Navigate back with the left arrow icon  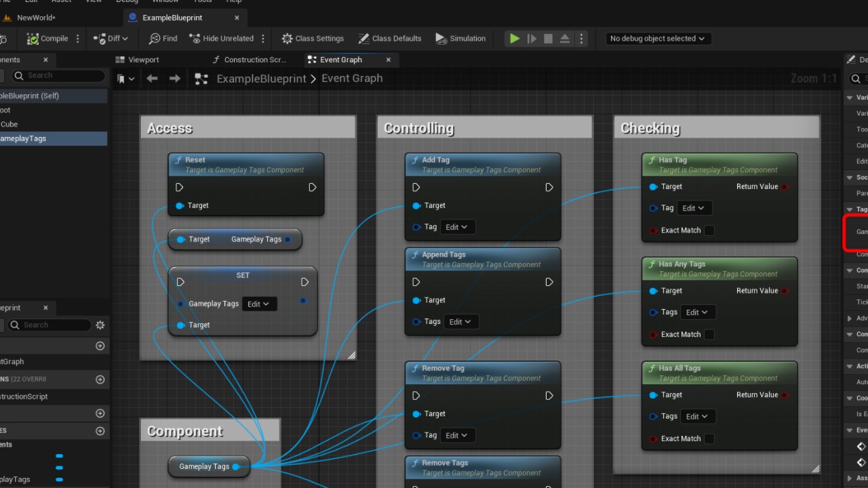pos(152,79)
